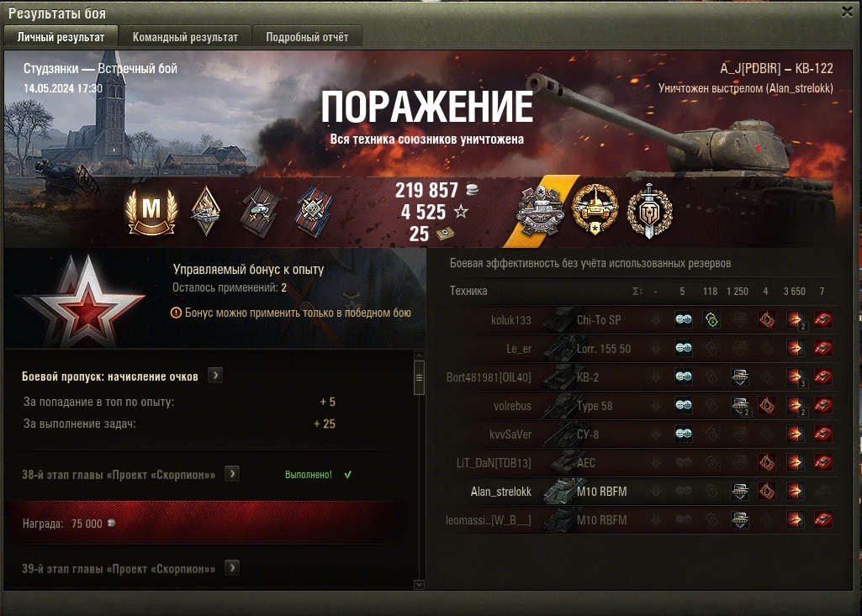Click the medal on the yellow ribbon
The height and width of the screenshot is (616, 862).
(x=540, y=210)
